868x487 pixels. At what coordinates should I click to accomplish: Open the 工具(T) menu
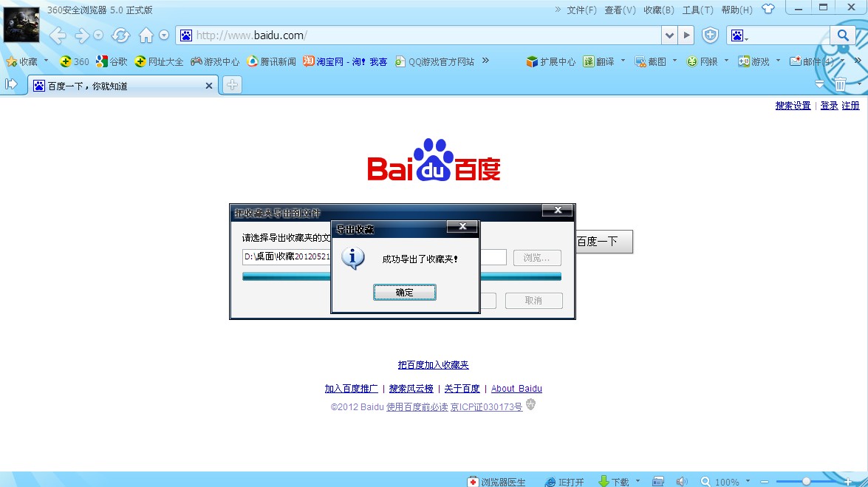click(x=697, y=10)
